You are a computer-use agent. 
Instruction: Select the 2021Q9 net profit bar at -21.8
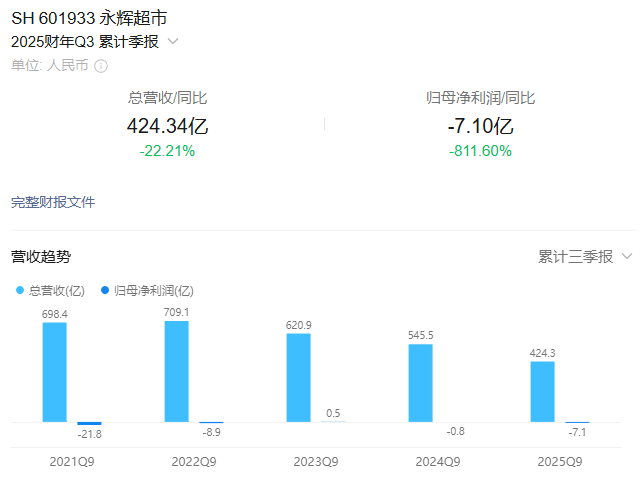pos(90,424)
